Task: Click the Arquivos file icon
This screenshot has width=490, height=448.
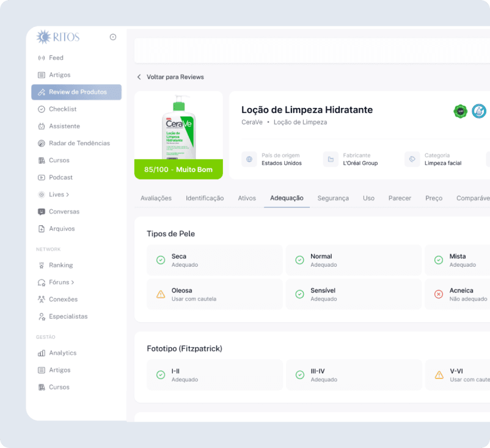Action: (42, 229)
